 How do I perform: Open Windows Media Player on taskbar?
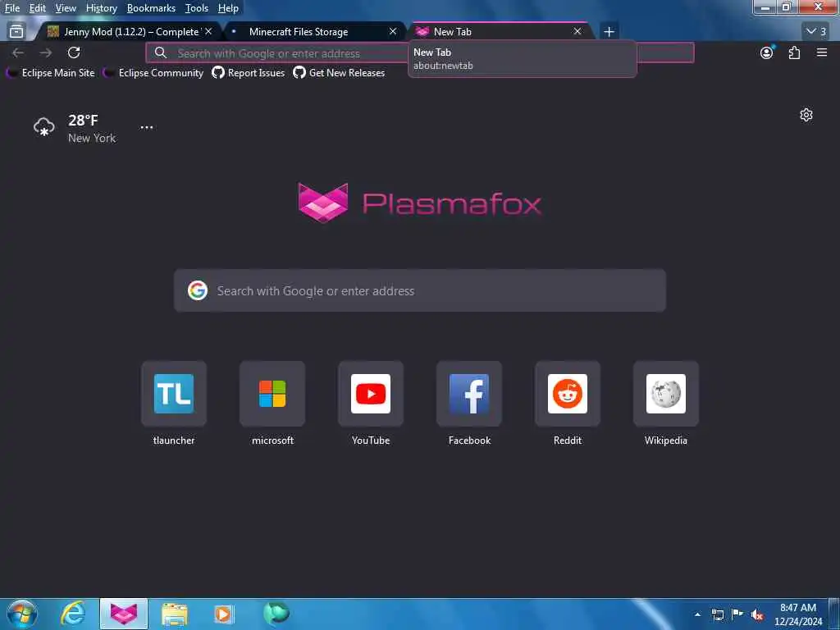pyautogui.click(x=224, y=614)
